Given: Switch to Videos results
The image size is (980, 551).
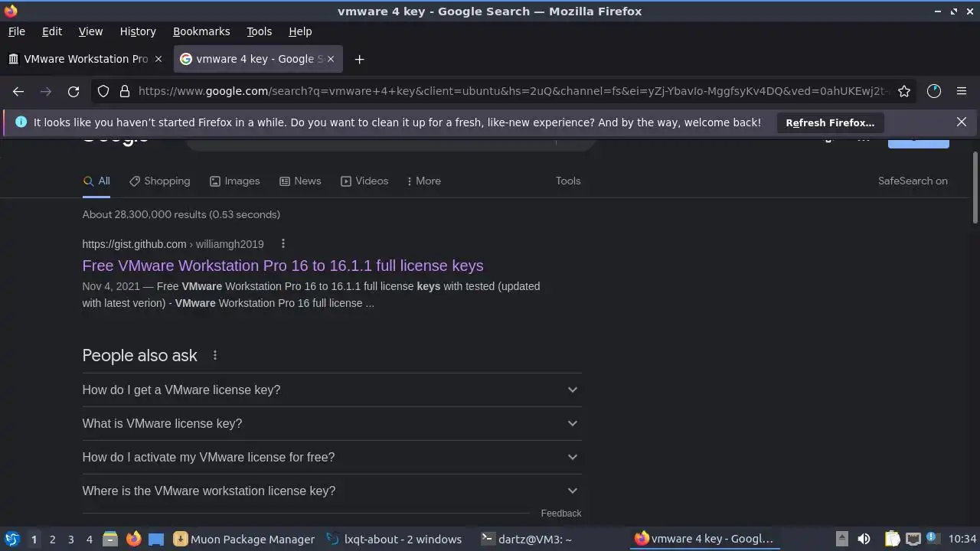Looking at the screenshot, I should (x=364, y=181).
